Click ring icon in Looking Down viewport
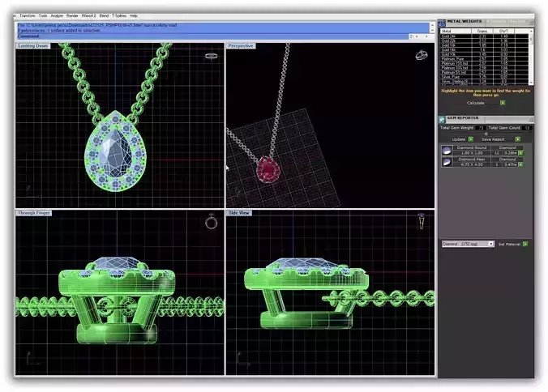The height and width of the screenshot is (392, 548). 211,56
